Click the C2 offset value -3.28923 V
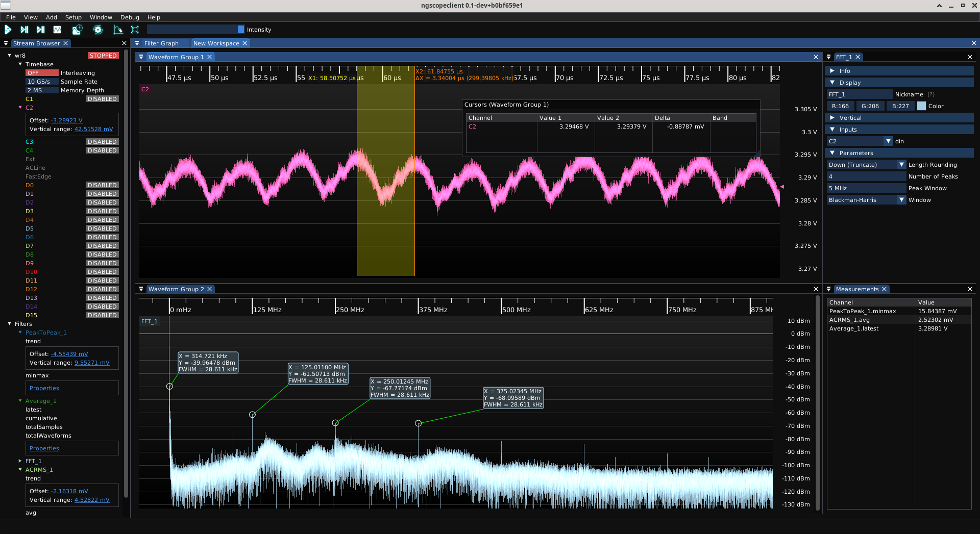The width and height of the screenshot is (980, 534). [x=67, y=120]
